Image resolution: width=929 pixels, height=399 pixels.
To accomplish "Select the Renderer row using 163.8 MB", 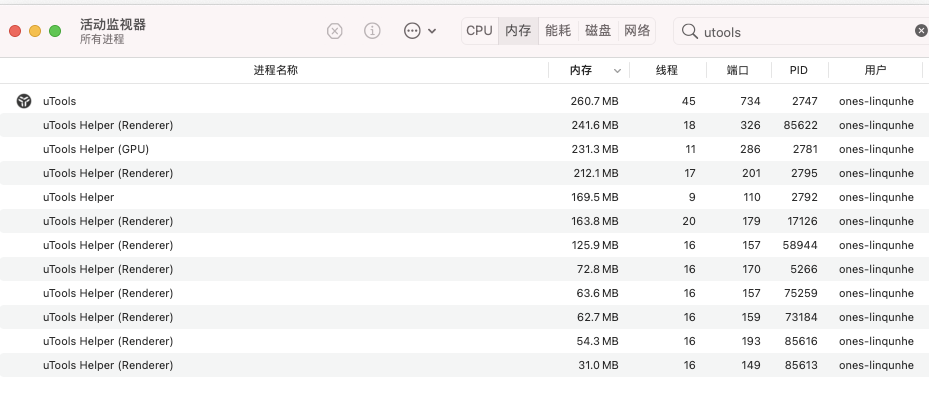I will (464, 221).
